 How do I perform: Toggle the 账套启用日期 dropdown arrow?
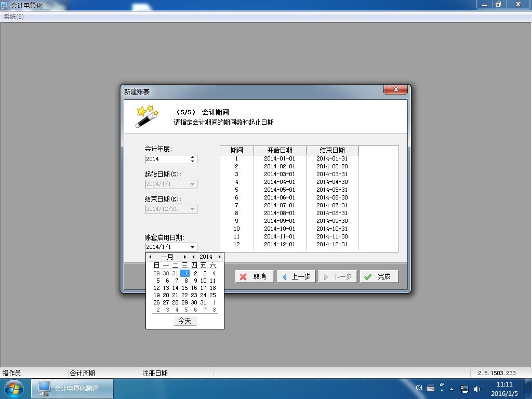click(x=192, y=247)
